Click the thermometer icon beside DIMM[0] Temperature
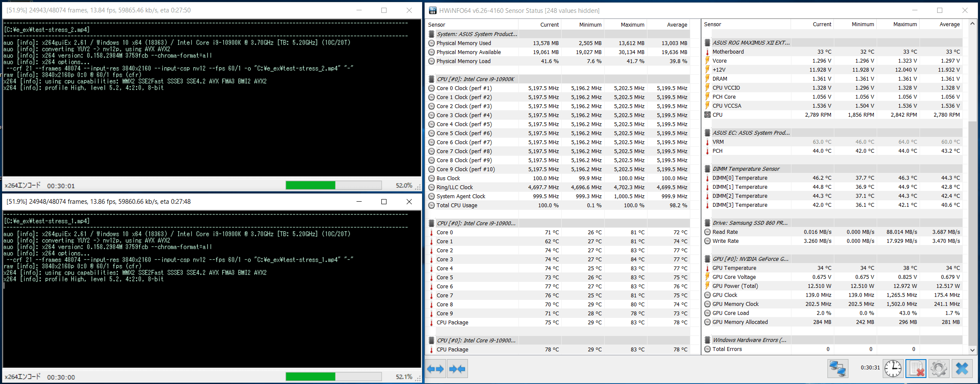Image resolution: width=980 pixels, height=384 pixels. pyautogui.click(x=707, y=178)
